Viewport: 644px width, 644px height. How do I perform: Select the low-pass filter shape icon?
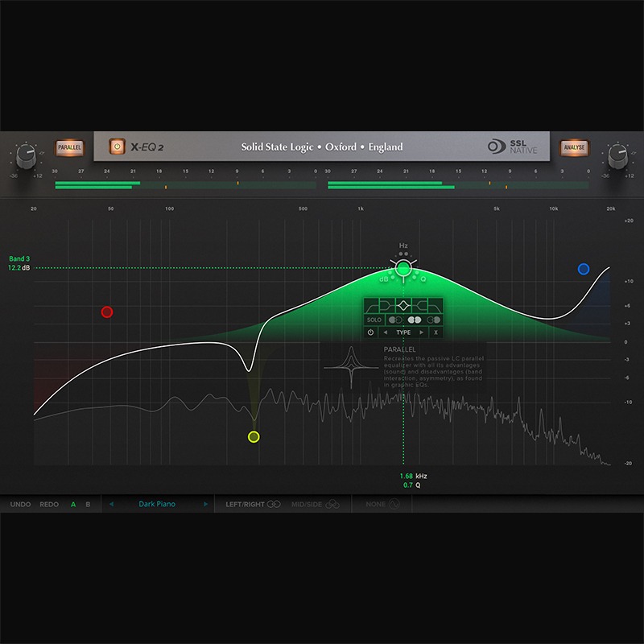click(x=435, y=306)
